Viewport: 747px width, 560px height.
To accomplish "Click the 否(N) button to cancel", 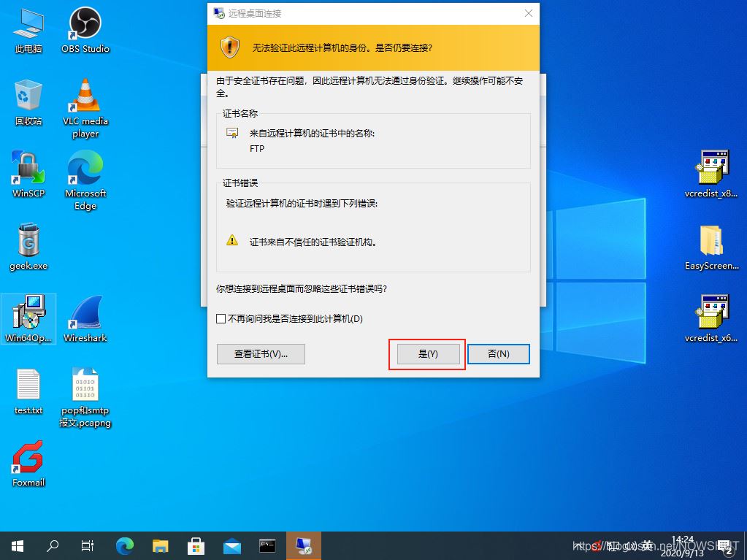I will click(498, 354).
